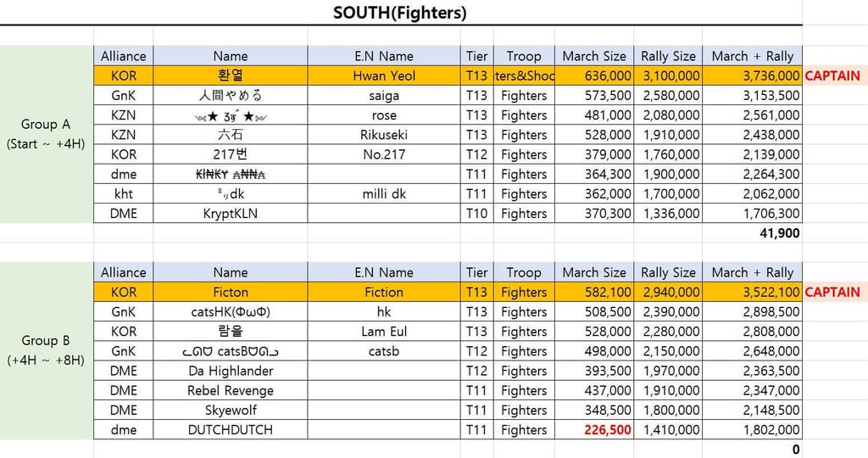Viewport: 868px width, 458px height.
Task: Select the Hwan Yeol E.N Name cell
Action: click(384, 75)
